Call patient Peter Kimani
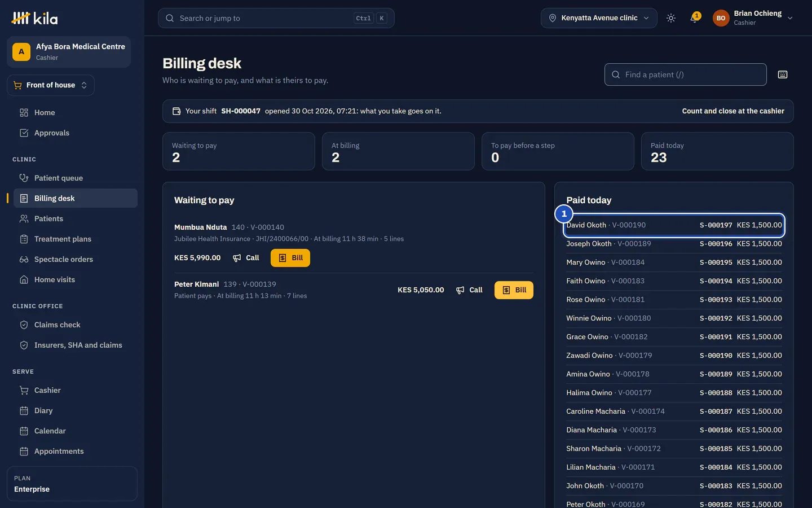This screenshot has height=508, width=812. [x=469, y=290]
